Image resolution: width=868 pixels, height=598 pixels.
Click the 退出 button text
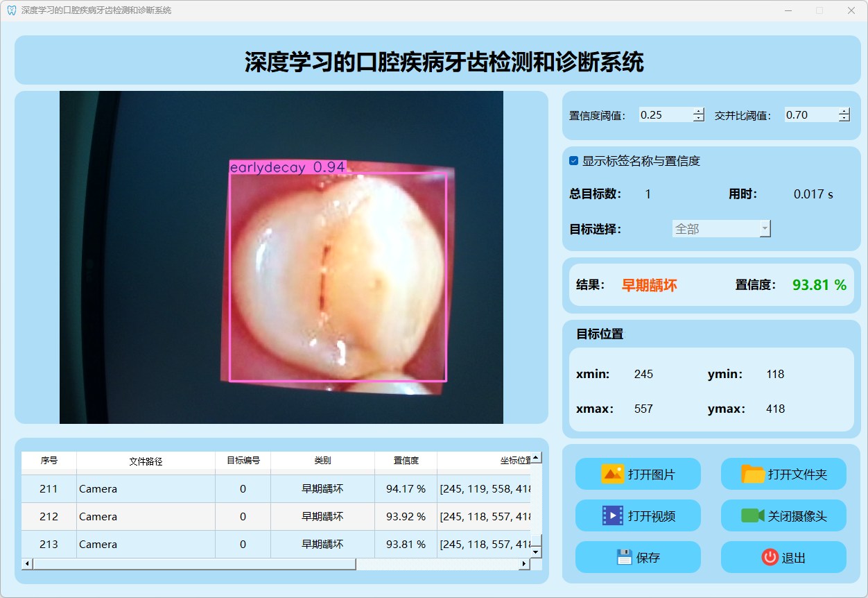[x=793, y=558]
